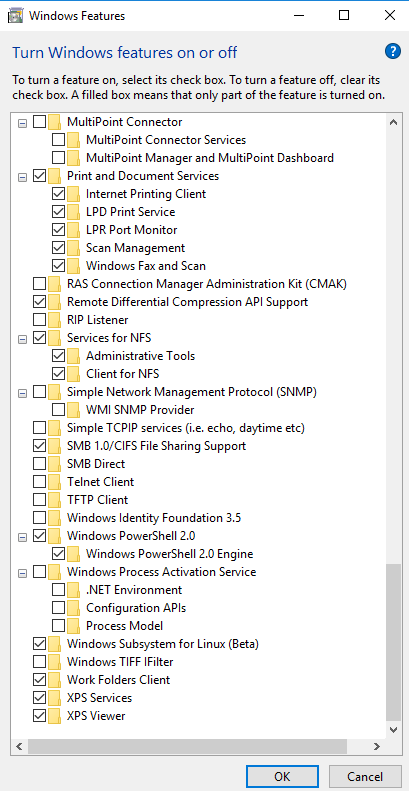
Task: Click the folder icon beside Internet Printing Client
Action: tap(74, 194)
